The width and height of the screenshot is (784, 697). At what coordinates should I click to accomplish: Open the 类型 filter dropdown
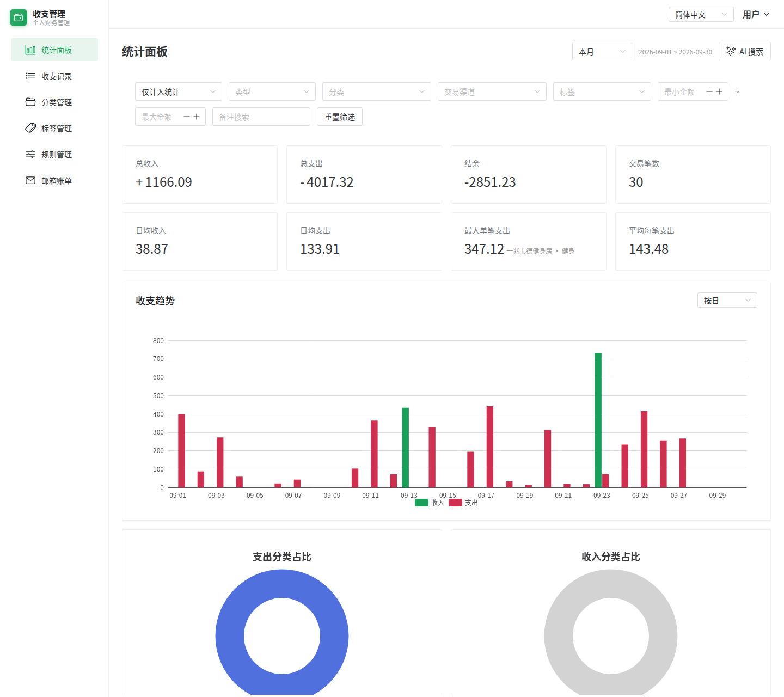[x=272, y=92]
